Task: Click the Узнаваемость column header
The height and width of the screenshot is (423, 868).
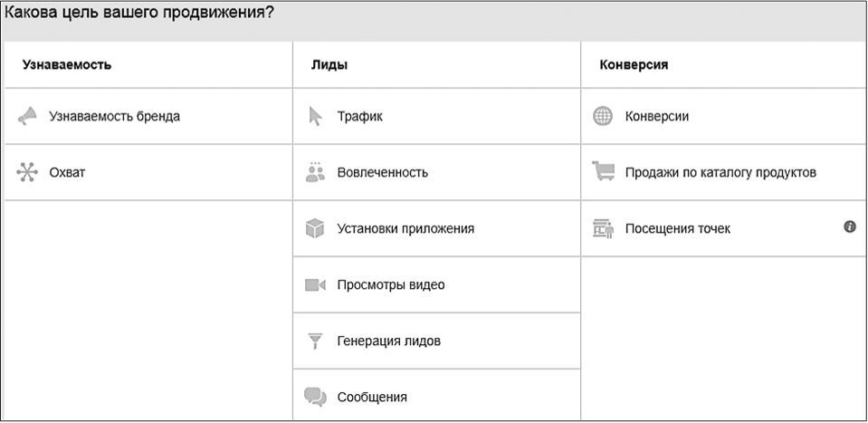Action: (x=67, y=65)
